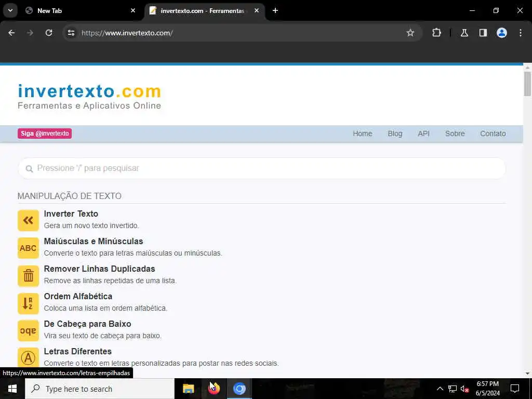
Task: Open the Chrome profile avatar
Action: (502, 33)
